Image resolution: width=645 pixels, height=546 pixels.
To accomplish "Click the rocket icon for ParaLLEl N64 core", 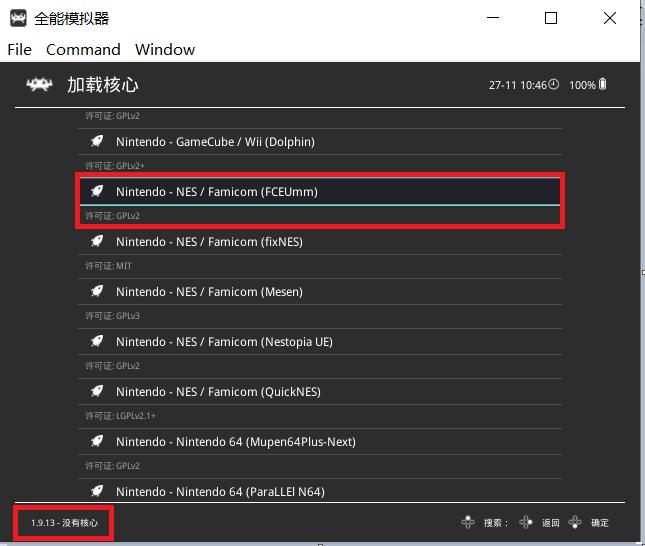I will tap(97, 491).
